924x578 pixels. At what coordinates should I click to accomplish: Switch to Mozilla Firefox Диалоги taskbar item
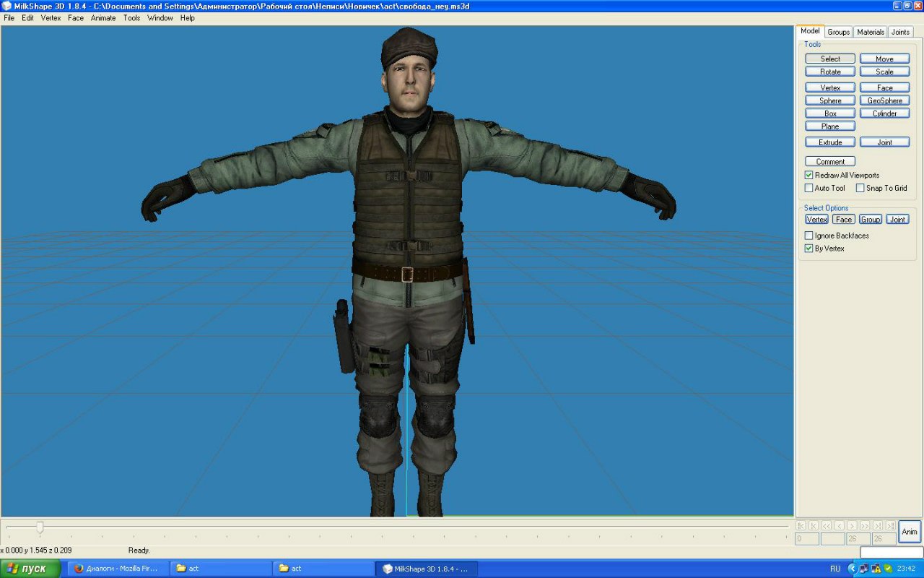click(x=118, y=569)
